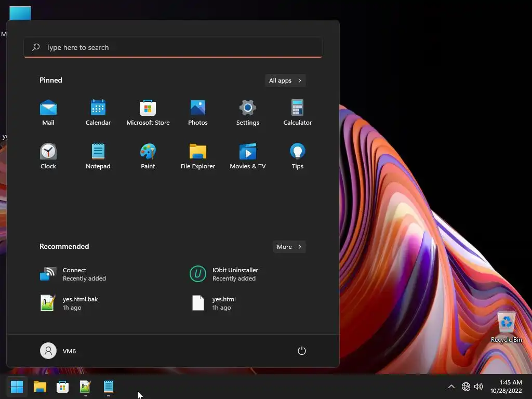Open the volume control in tray
The image size is (532, 399).
tap(478, 387)
